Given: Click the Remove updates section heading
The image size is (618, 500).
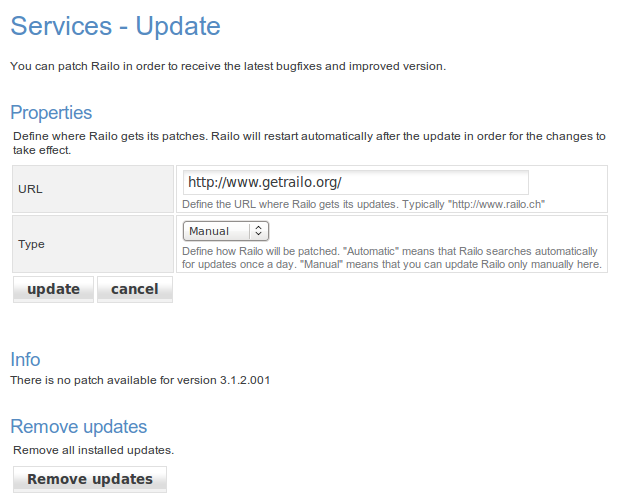Looking at the screenshot, I should tap(79, 427).
